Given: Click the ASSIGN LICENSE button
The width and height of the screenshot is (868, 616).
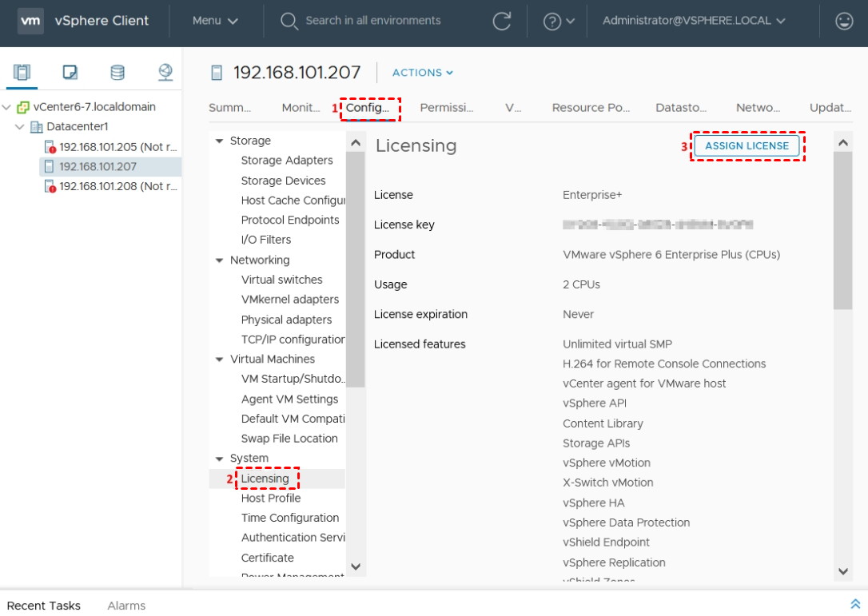Looking at the screenshot, I should point(747,146).
